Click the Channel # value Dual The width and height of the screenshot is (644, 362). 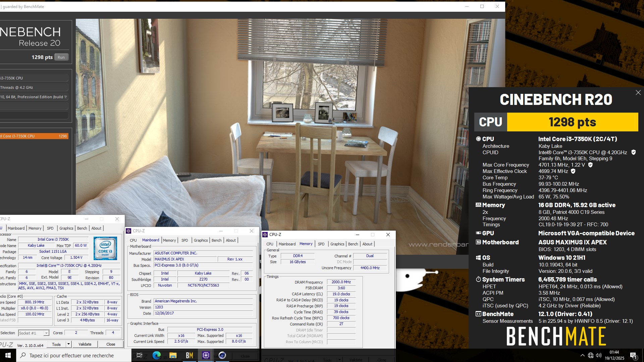370,256
